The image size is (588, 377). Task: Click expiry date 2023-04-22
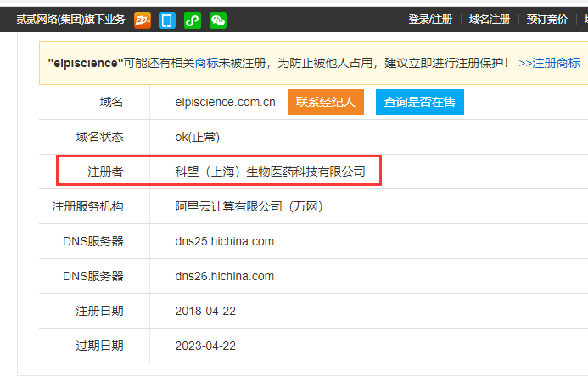205,346
